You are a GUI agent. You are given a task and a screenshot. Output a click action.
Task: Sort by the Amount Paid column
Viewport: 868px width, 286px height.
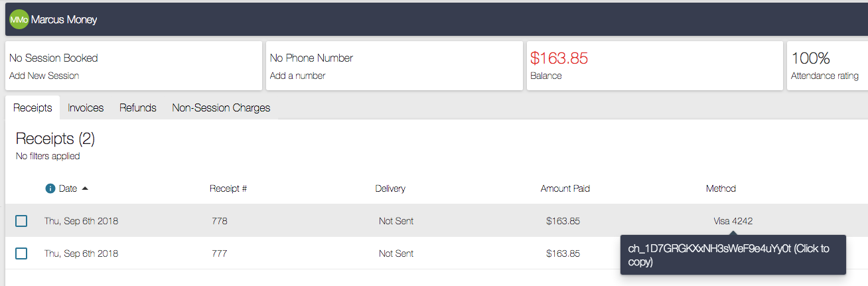coord(565,188)
